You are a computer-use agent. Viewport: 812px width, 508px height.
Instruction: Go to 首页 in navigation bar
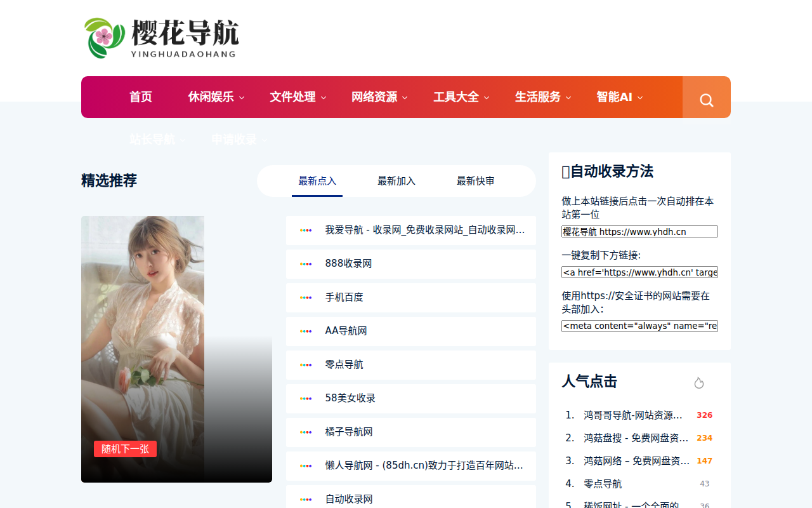coord(141,97)
